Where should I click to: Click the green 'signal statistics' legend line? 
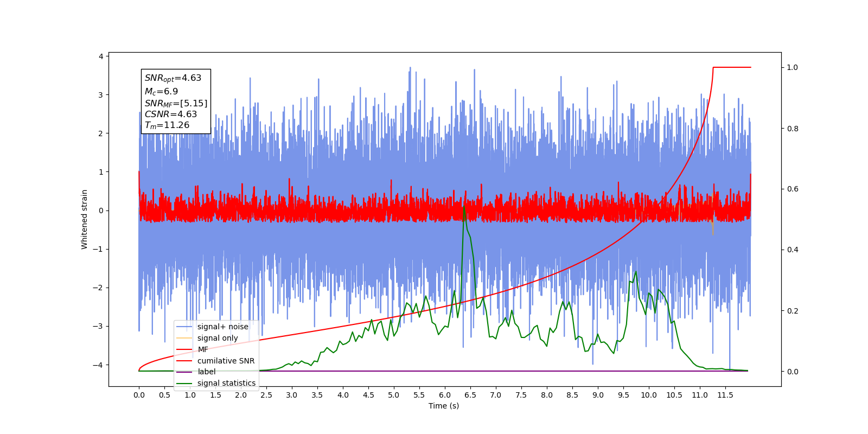click(184, 383)
